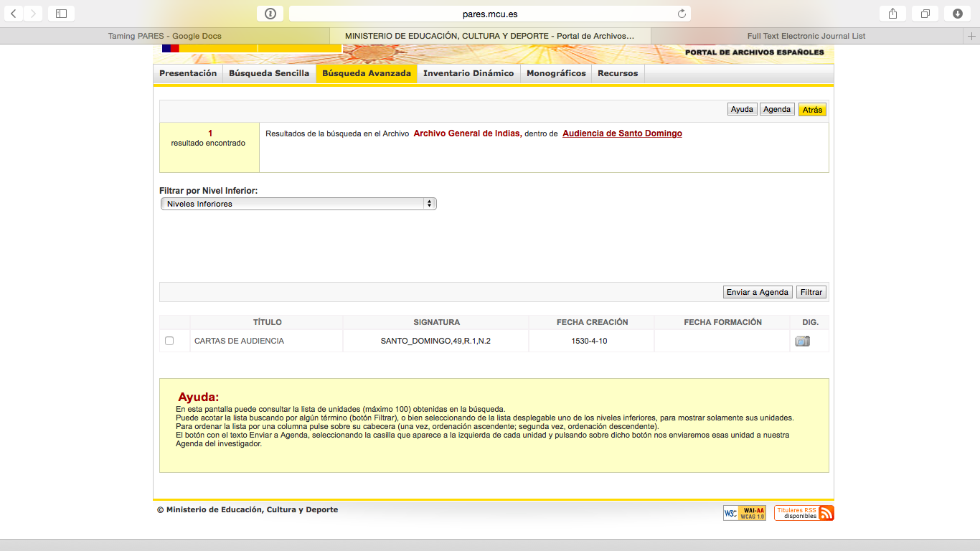Click Archivo General de Indias text
This screenshot has width=980, height=551.
(468, 133)
